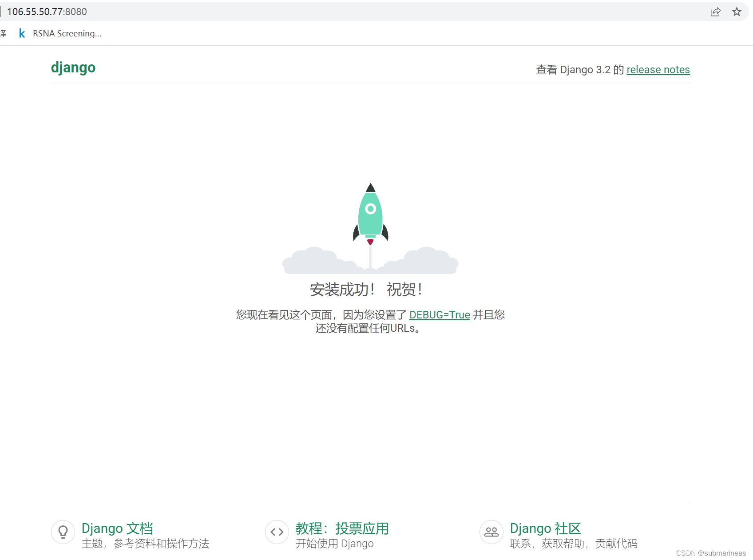Click the text 还没有配置任何URLs。
Screen dimensions: 753x560
pos(368,329)
